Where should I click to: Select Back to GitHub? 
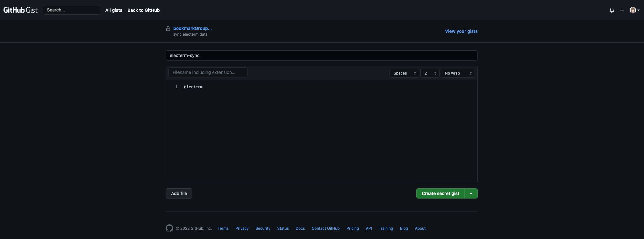(143, 10)
